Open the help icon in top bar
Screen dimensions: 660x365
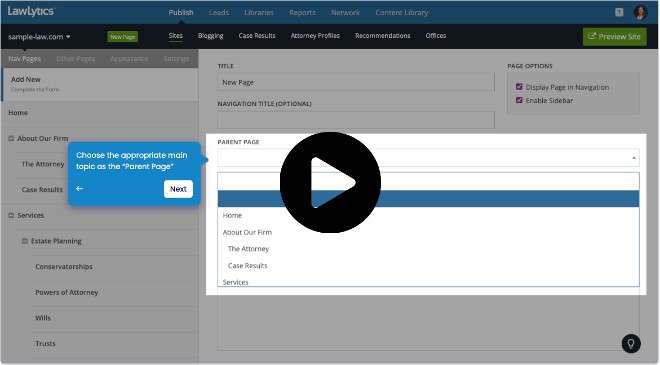[619, 12]
